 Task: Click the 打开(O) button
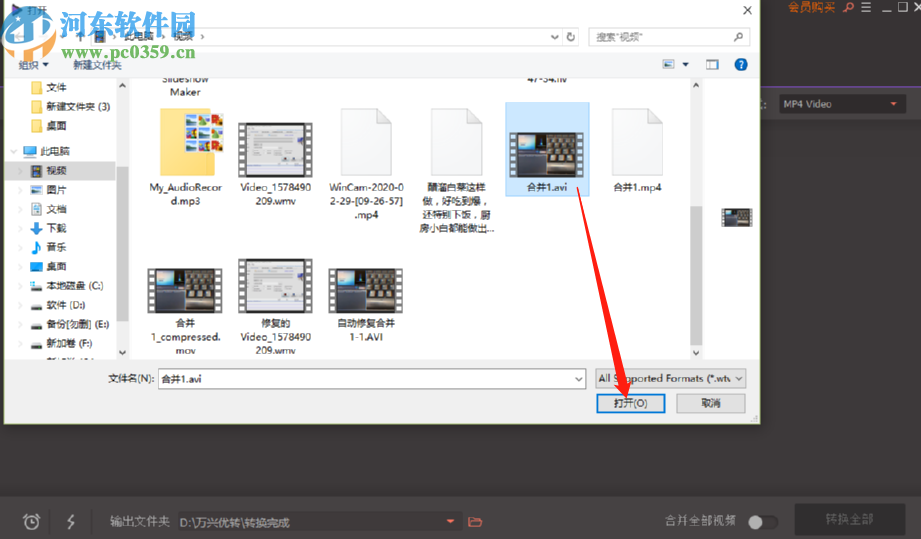(x=630, y=403)
